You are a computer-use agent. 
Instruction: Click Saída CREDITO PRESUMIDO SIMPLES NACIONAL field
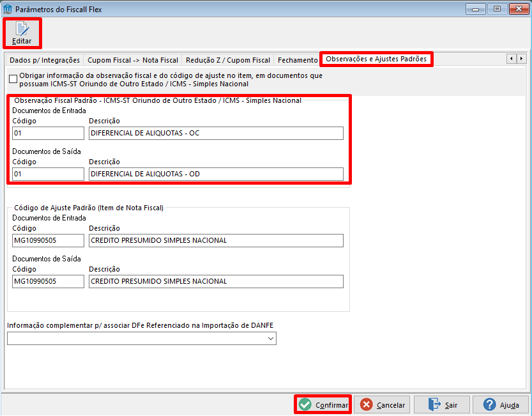[x=216, y=282]
